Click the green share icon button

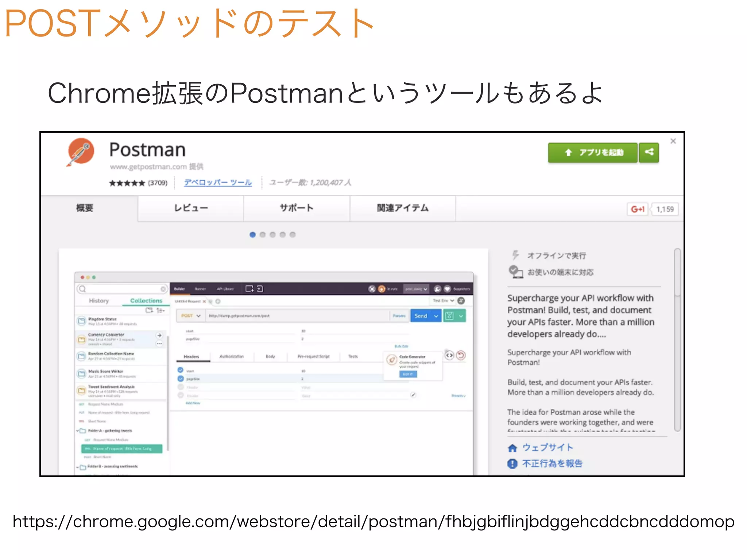649,152
